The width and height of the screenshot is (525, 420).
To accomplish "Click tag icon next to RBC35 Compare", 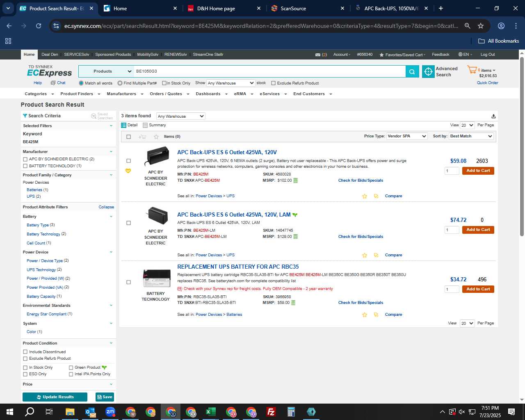I will [376, 315].
